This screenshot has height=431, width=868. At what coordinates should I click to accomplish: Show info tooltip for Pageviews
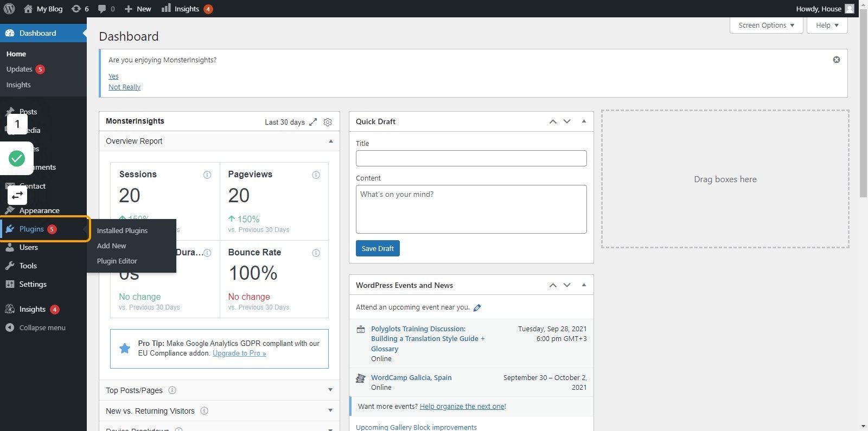pos(316,175)
